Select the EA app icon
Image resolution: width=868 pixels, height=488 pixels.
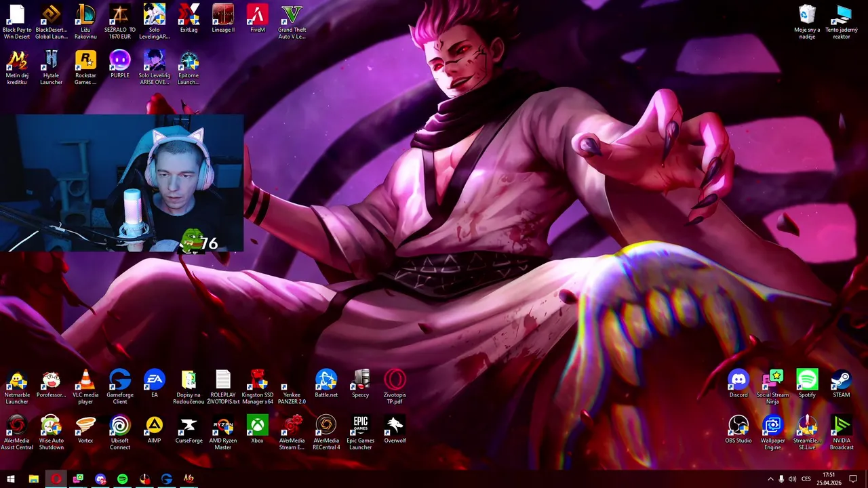(155, 384)
